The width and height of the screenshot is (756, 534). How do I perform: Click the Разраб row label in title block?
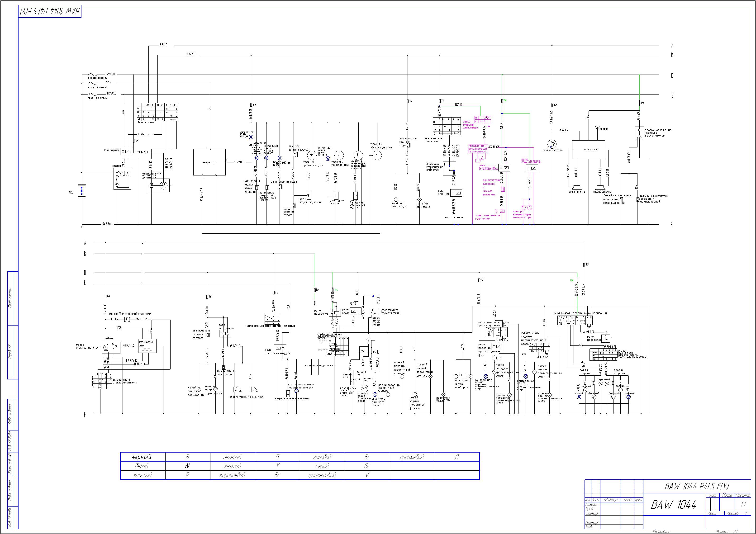(x=591, y=504)
